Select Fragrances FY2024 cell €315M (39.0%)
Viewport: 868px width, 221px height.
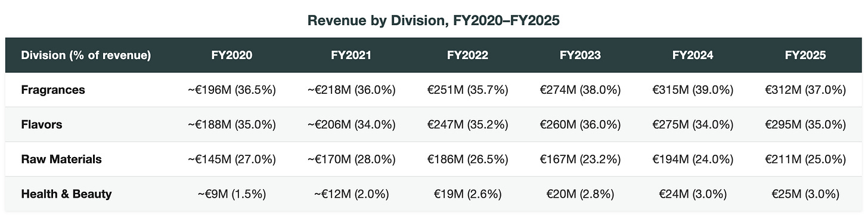[693, 90]
